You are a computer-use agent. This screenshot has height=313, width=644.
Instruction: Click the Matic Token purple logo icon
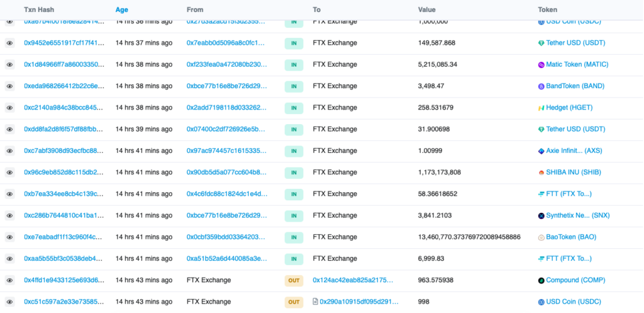pos(541,65)
